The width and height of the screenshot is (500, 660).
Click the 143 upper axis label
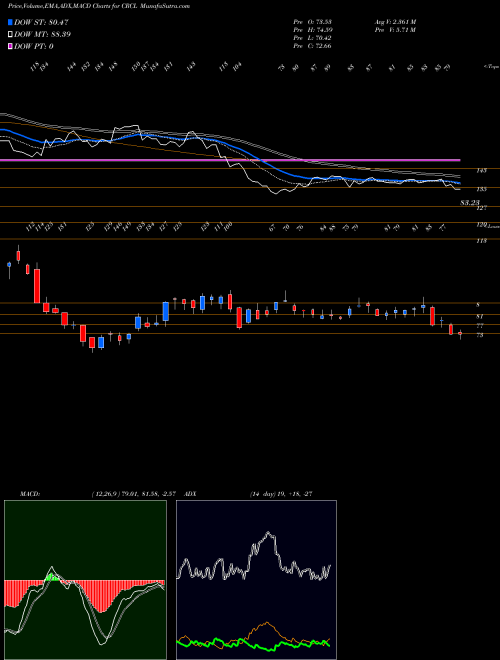click(482, 170)
